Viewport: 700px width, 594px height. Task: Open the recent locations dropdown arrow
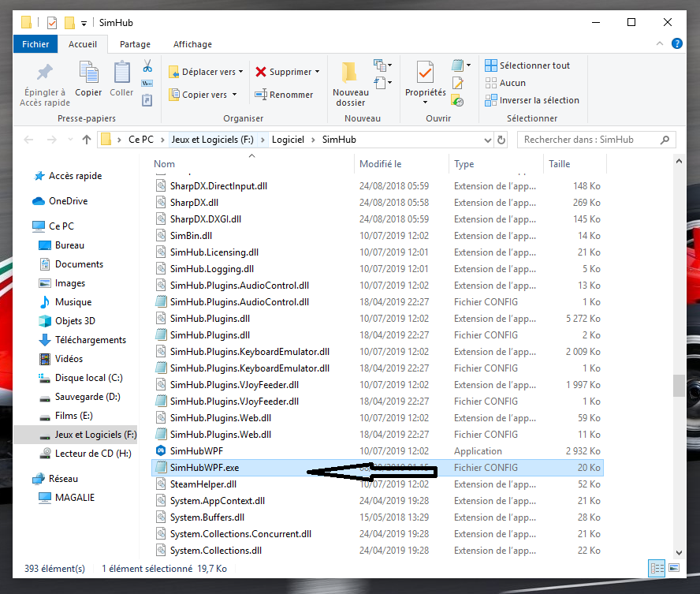70,140
